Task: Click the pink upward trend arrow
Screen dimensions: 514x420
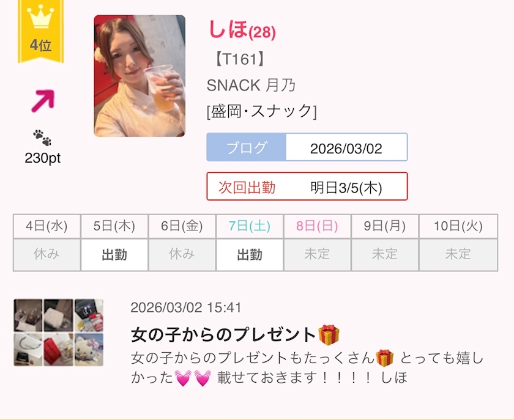Action: pyautogui.click(x=43, y=101)
